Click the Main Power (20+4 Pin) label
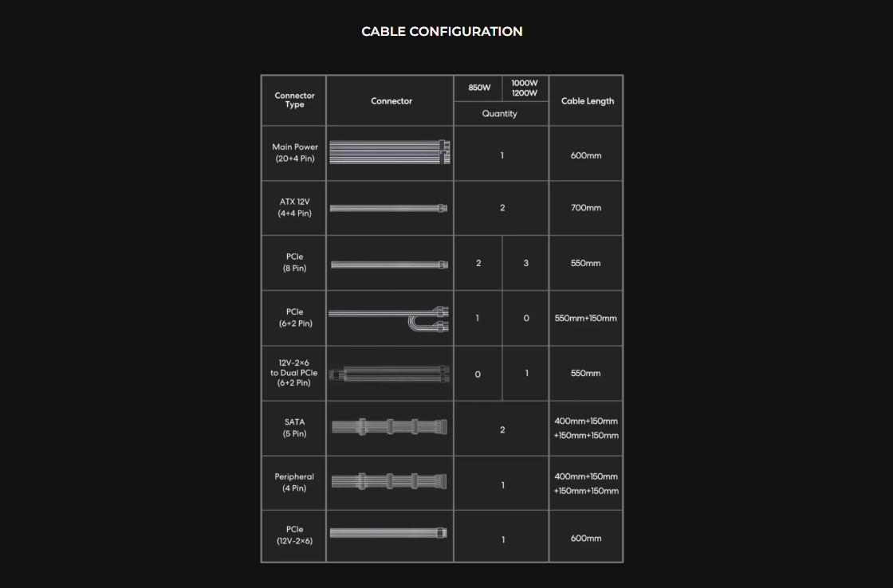The width and height of the screenshot is (893, 588). [x=294, y=152]
